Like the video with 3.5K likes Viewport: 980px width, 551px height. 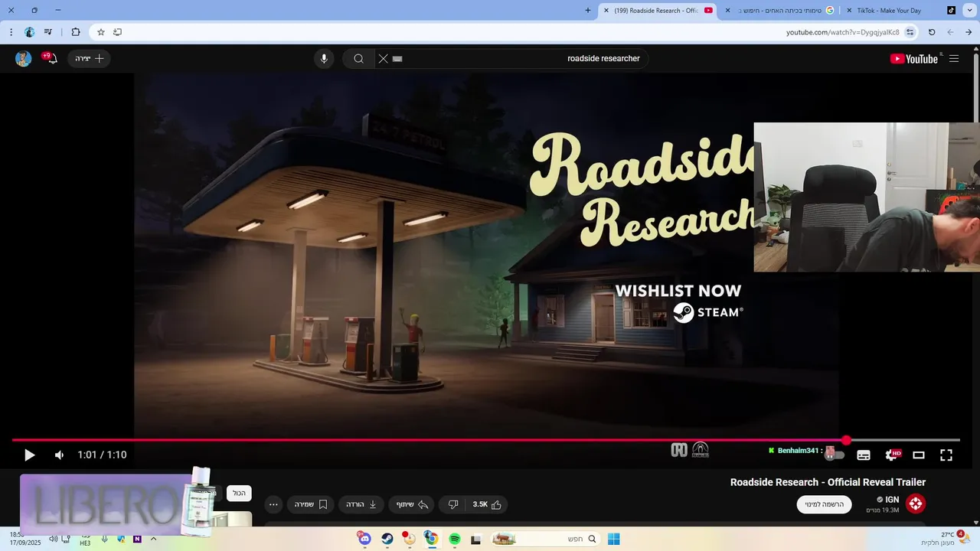pos(488,504)
